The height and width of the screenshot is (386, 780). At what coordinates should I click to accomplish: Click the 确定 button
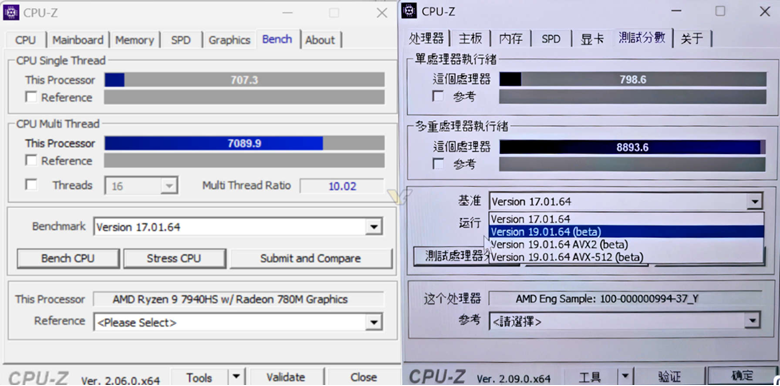coord(742,376)
